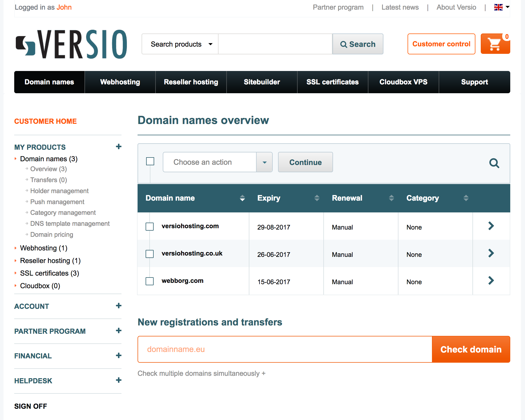The image size is (525, 420).
Task: Click the product search text field
Action: click(x=275, y=44)
